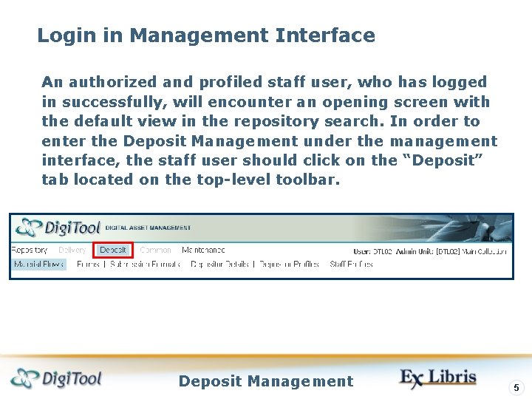This screenshot has height=399, width=532.
Task: Open Depositor Details
Action: click(220, 264)
